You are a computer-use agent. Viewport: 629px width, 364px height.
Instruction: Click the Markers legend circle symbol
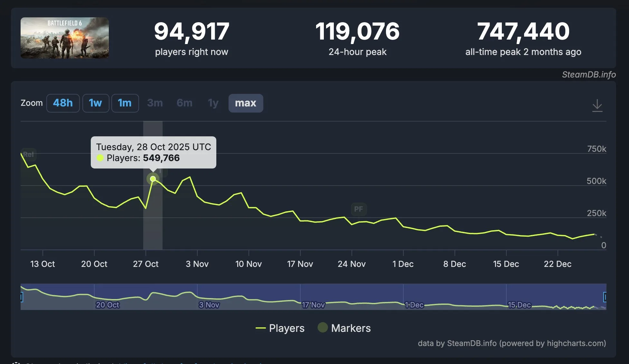click(323, 328)
